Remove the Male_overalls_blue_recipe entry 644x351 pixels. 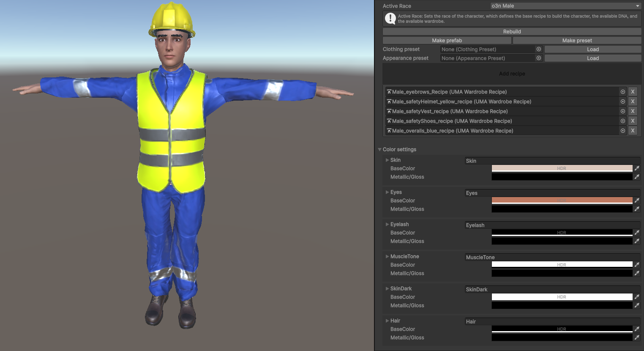633,131
